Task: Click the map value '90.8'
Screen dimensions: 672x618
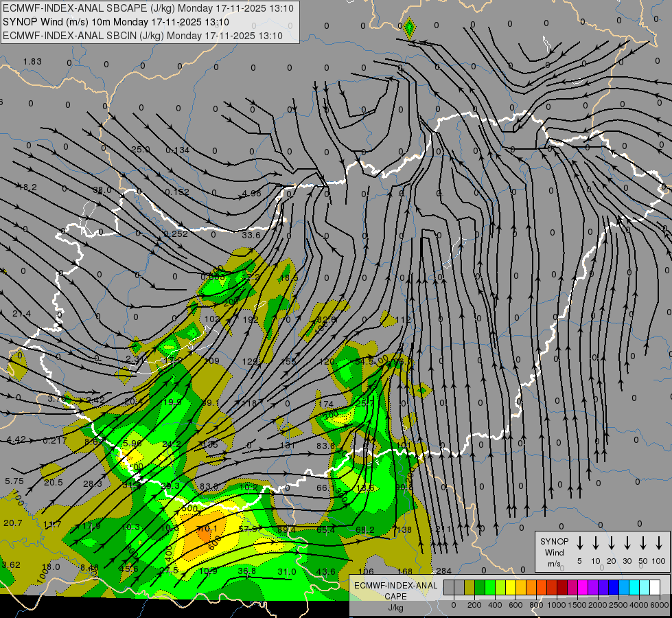Action: [404, 488]
